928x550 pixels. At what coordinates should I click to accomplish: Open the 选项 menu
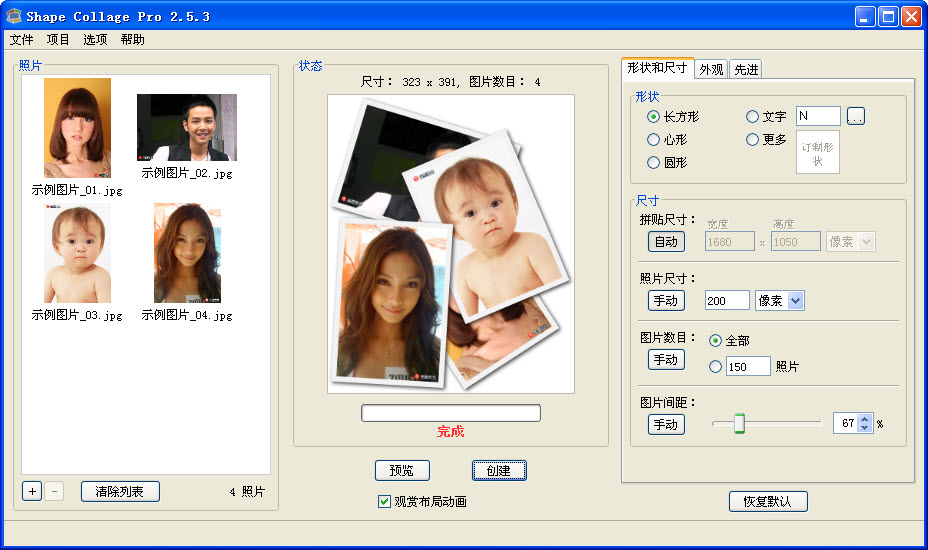click(95, 40)
